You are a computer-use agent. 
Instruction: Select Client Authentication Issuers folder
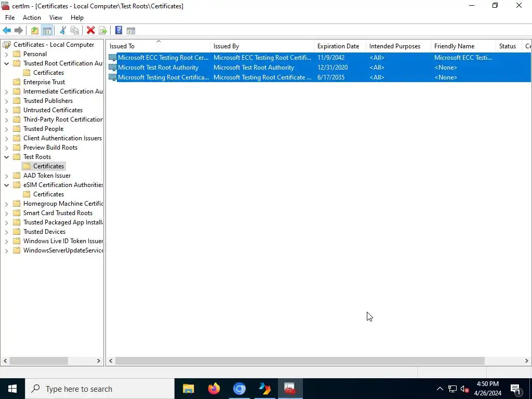pyautogui.click(x=62, y=138)
